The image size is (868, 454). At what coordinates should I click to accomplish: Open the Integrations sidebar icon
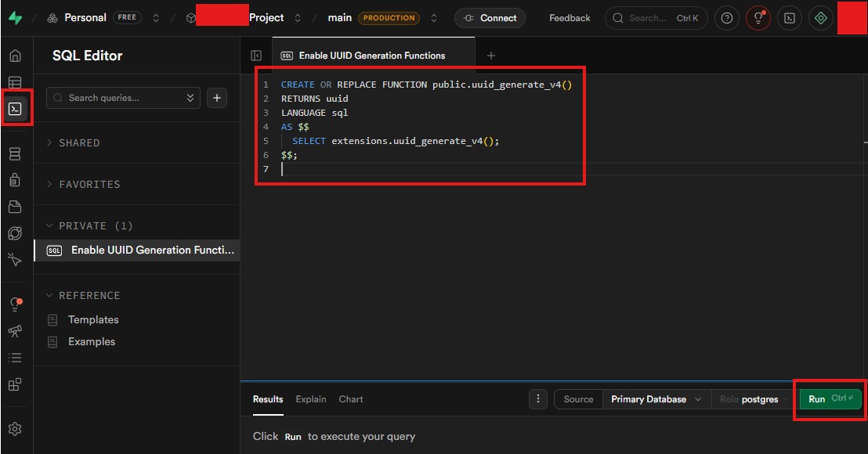(15, 384)
